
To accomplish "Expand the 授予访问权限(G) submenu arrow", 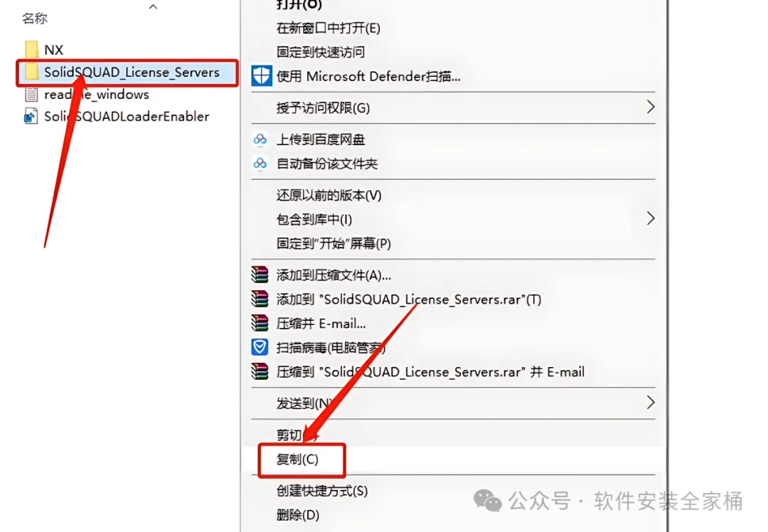I will click(x=651, y=107).
